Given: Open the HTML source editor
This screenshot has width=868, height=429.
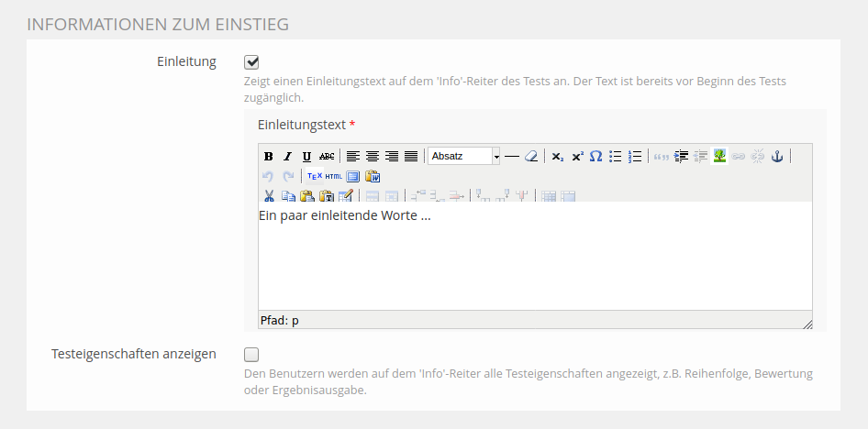Looking at the screenshot, I should pos(333,176).
